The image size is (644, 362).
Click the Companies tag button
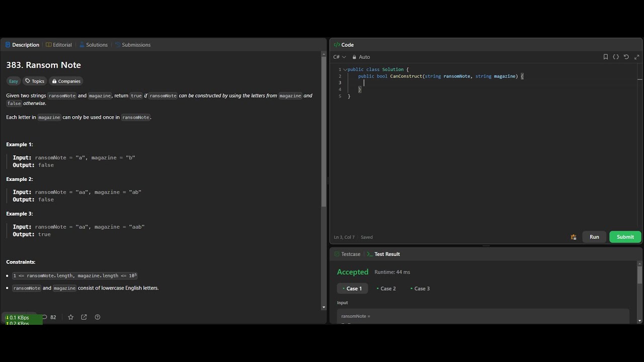point(66,81)
